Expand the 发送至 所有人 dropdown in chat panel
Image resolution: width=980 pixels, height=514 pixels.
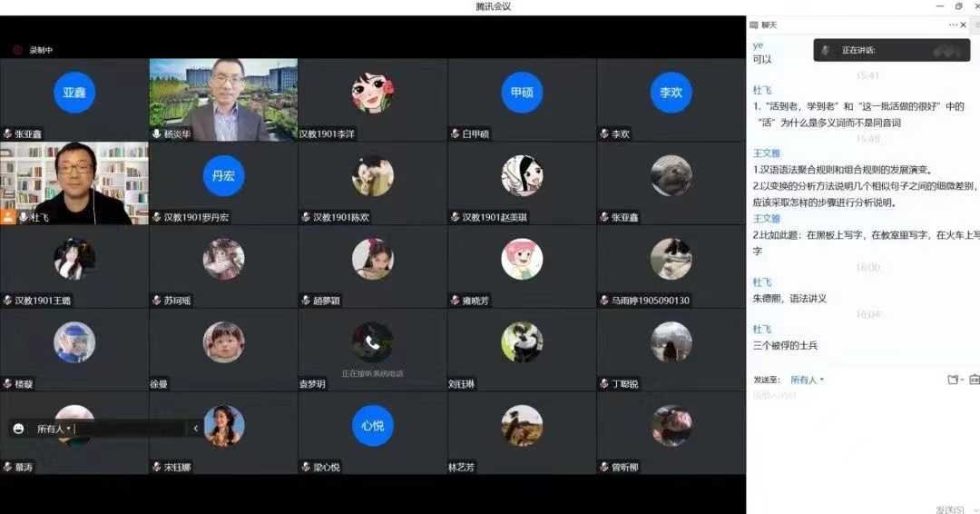tap(807, 380)
